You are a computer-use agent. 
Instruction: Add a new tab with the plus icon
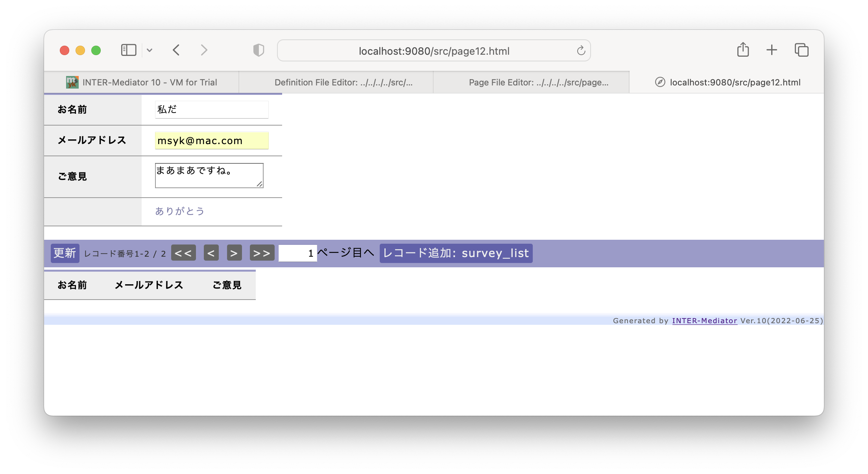pos(772,50)
